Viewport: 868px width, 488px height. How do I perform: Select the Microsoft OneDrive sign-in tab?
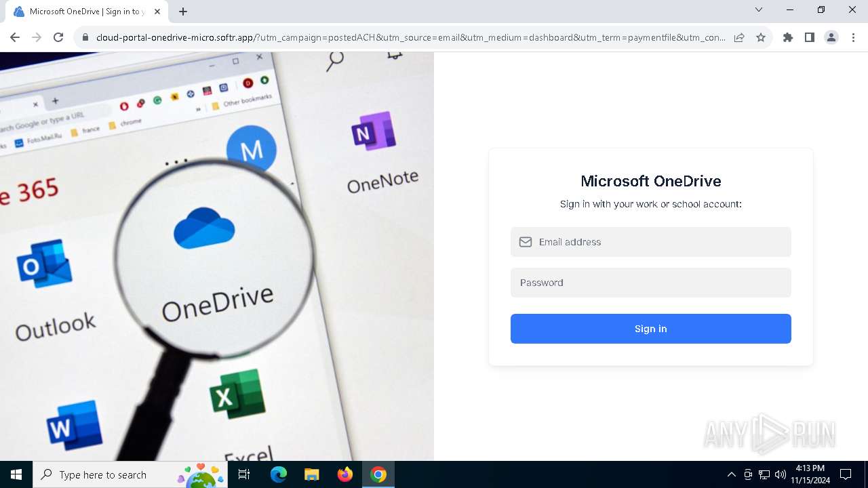86,12
